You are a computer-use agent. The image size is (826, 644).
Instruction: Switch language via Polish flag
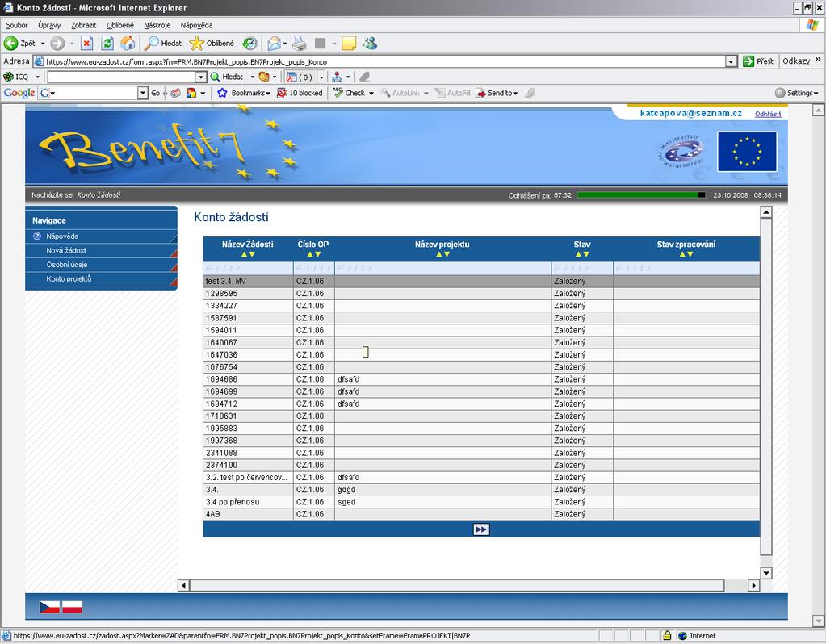[x=72, y=607]
